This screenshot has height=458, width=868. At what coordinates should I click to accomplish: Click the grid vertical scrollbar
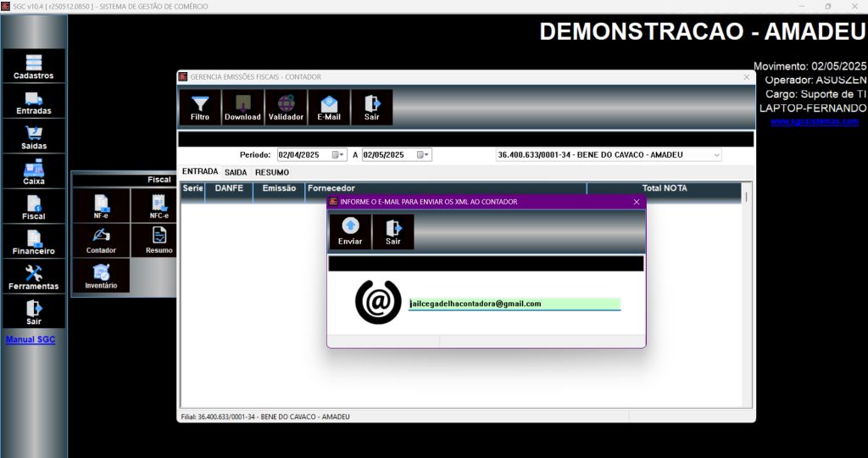coord(747,295)
